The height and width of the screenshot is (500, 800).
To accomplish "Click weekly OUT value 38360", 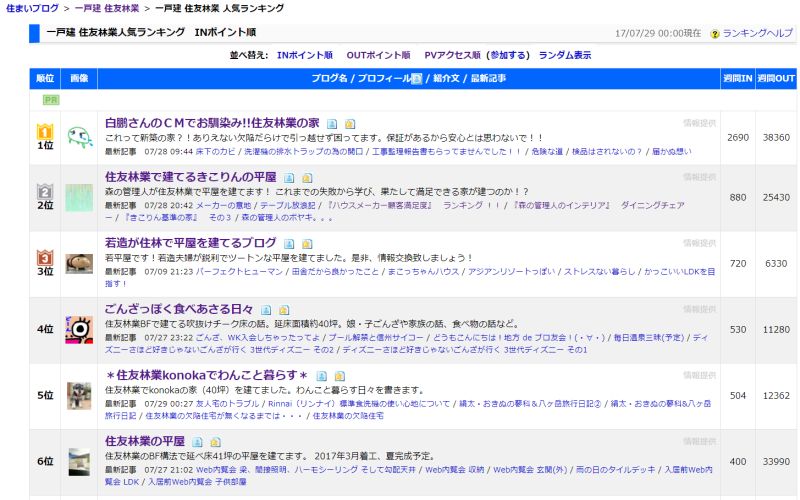I will [x=776, y=138].
